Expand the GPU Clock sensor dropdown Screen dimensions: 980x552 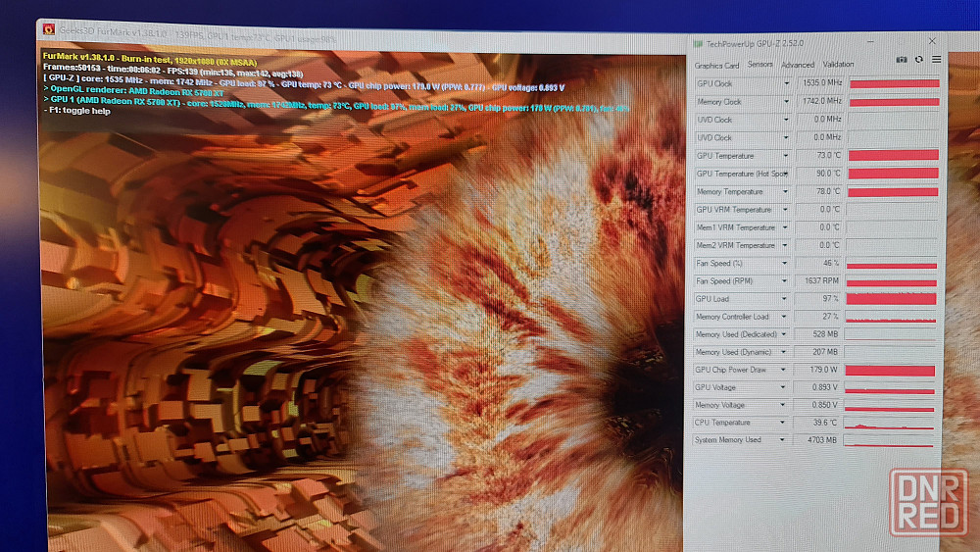pyautogui.click(x=786, y=84)
